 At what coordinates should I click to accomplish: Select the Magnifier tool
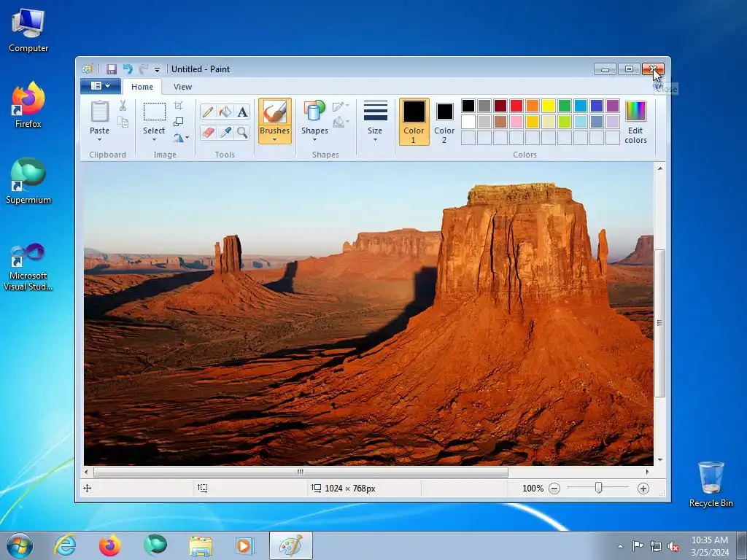coord(242,132)
